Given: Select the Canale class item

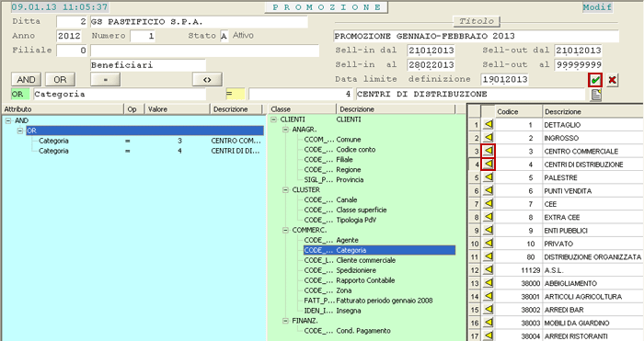Looking at the screenshot, I should pos(330,199).
